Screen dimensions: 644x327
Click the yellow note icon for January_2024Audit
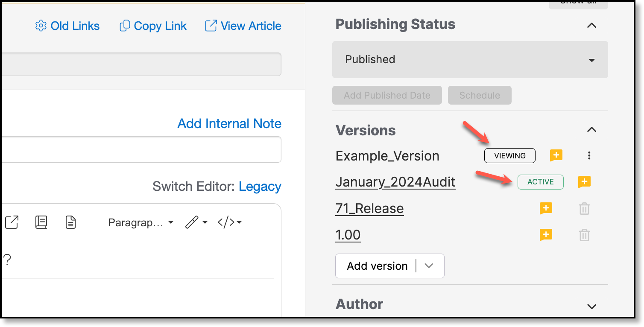click(x=584, y=182)
